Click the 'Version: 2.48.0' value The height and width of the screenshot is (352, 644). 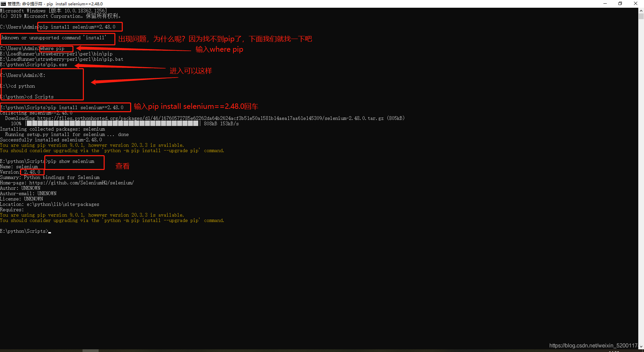(x=32, y=172)
